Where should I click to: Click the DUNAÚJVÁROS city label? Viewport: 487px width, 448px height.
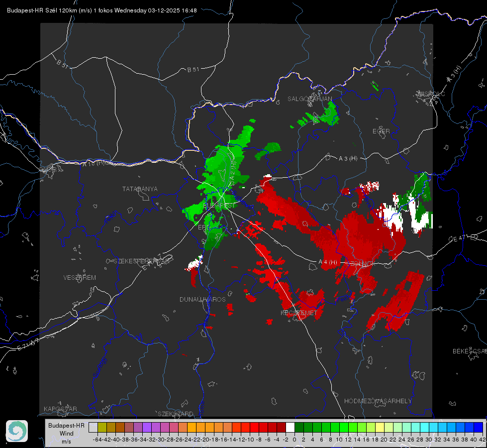coord(202,299)
